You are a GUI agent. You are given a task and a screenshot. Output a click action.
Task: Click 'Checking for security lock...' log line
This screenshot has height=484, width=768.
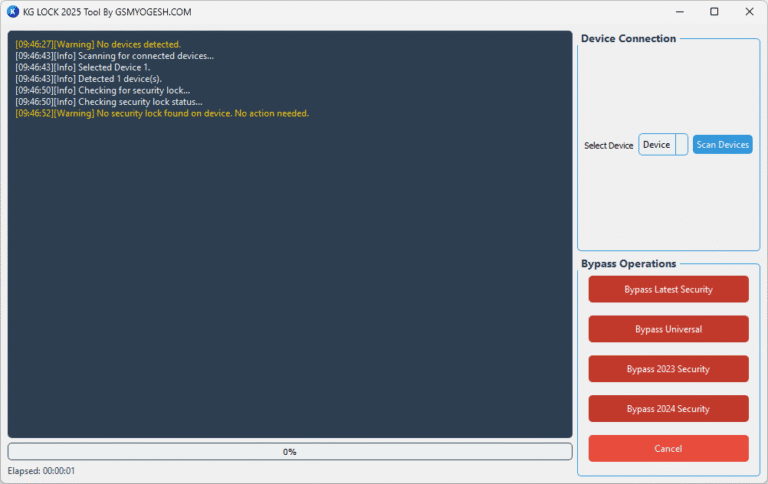coord(103,90)
